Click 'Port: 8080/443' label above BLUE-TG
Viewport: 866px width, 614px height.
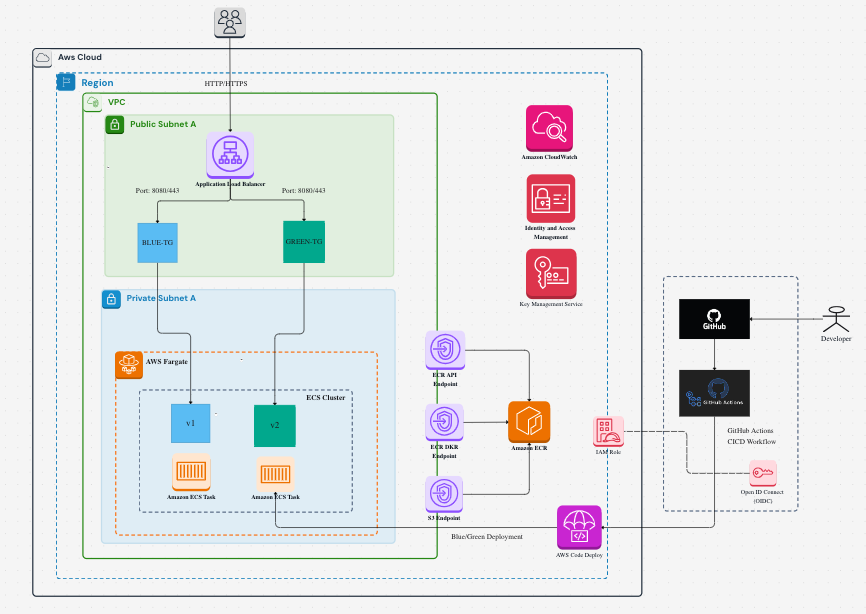tap(157, 190)
